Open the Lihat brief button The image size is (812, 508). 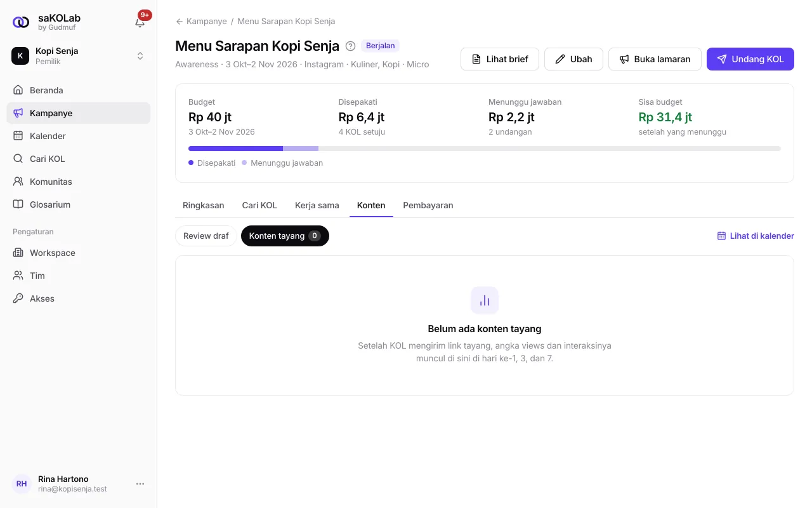500,59
